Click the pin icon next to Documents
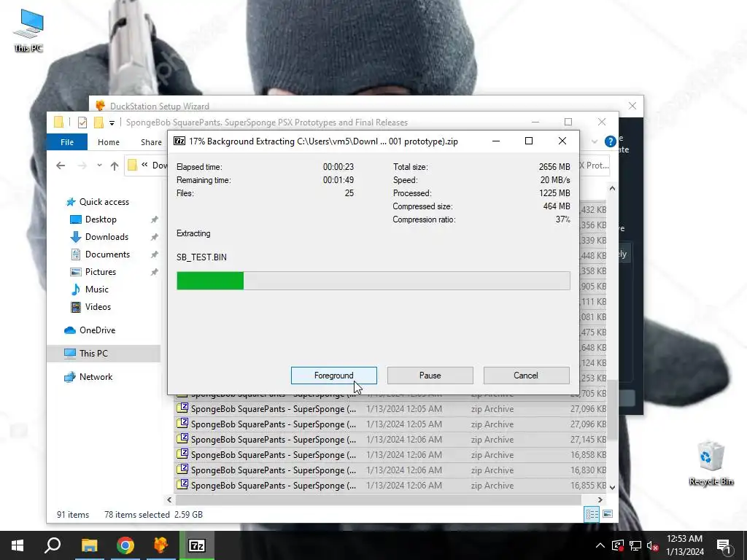Image resolution: width=747 pixels, height=560 pixels. coord(155,254)
